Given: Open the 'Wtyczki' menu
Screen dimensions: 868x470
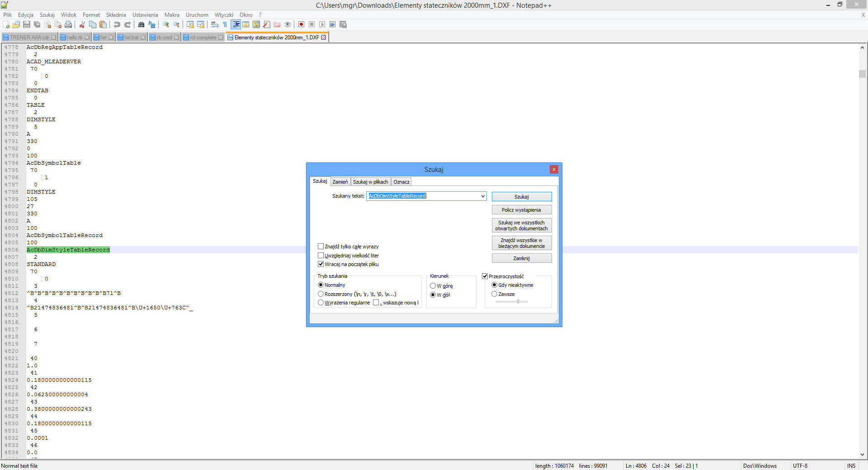Looking at the screenshot, I should point(224,15).
